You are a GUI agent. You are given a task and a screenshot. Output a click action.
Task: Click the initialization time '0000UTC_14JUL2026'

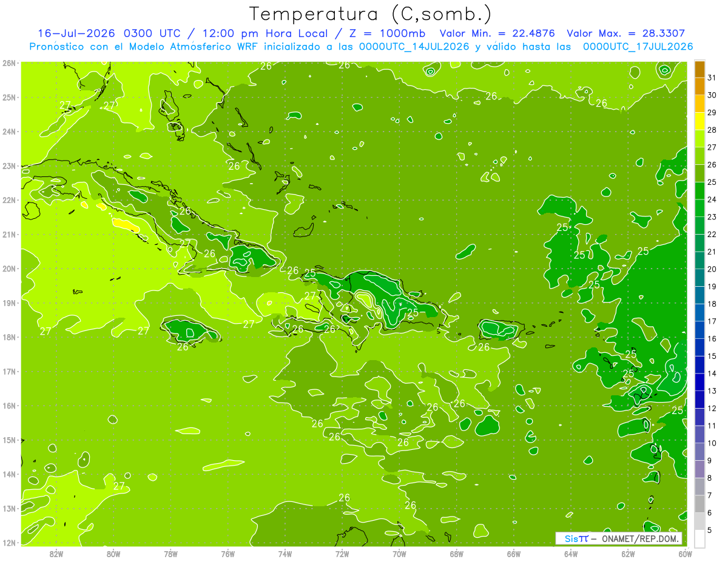pyautogui.click(x=414, y=46)
